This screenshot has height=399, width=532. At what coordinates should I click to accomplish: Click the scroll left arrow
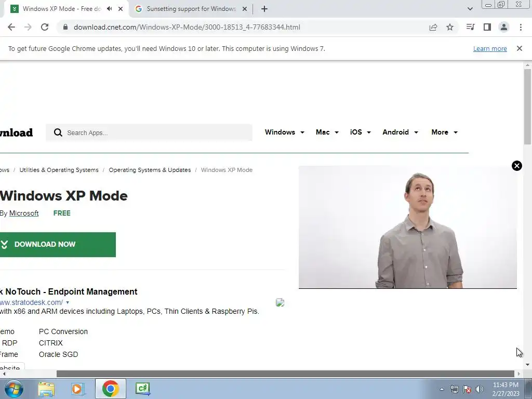pos(4,374)
